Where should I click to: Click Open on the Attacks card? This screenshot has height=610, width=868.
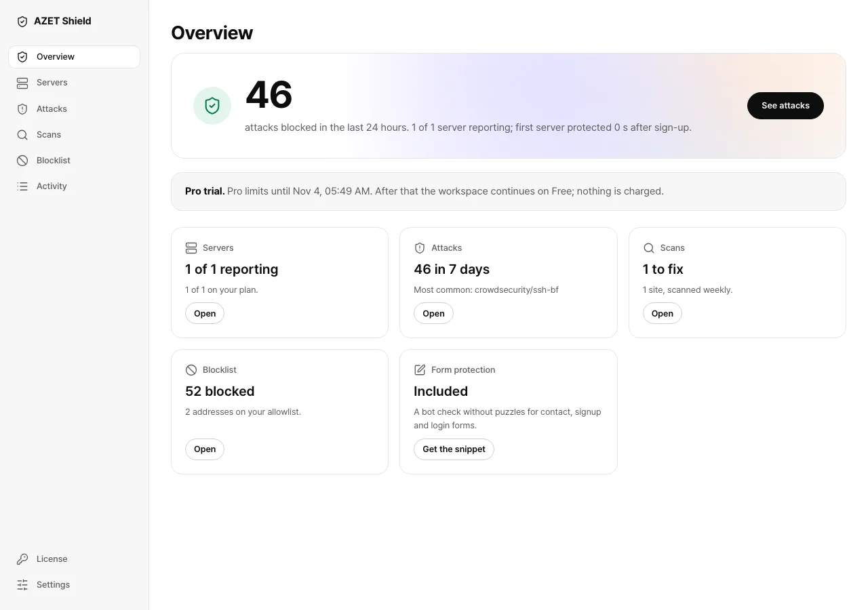coord(433,313)
